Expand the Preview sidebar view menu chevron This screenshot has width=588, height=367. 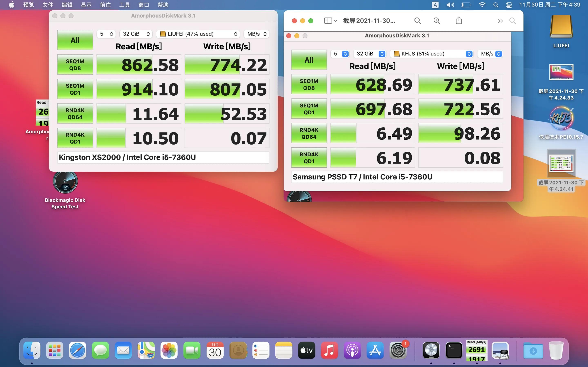(x=336, y=21)
